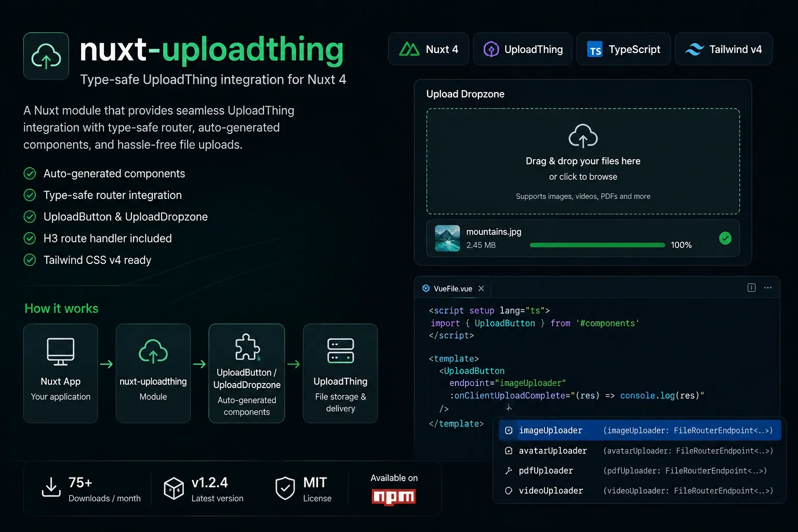Click the split editor icon
The height and width of the screenshot is (532, 798).
tap(751, 288)
